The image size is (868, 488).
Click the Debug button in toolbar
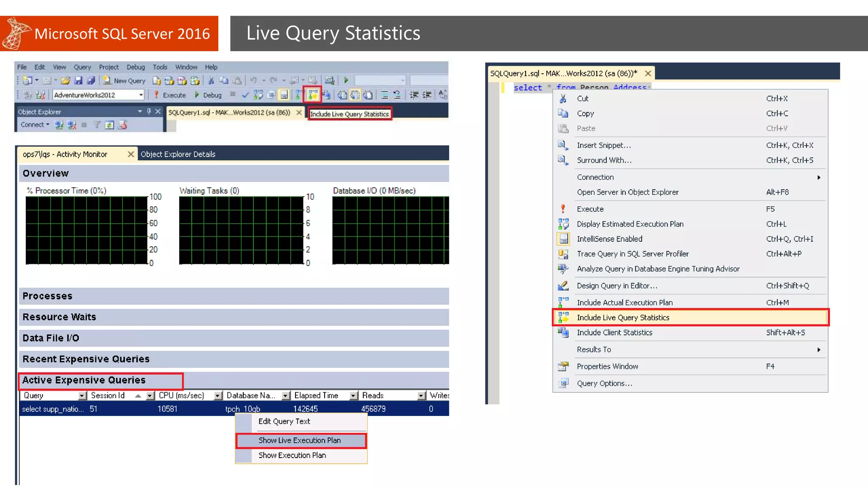point(208,95)
